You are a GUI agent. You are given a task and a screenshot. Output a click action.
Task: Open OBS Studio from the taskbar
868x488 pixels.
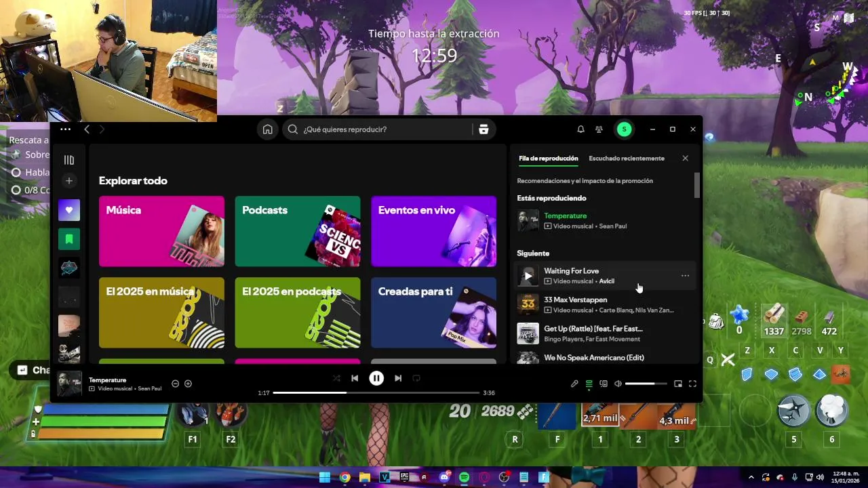(504, 477)
